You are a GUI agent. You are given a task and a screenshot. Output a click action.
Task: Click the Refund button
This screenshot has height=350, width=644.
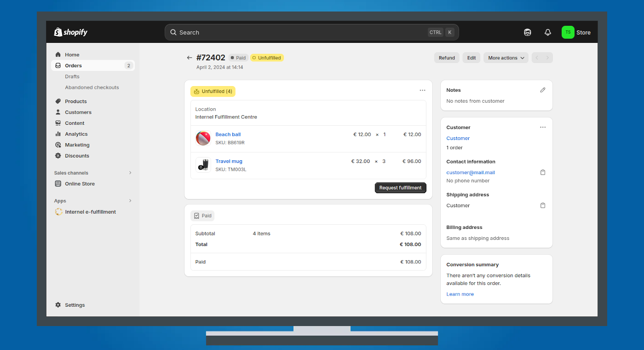[447, 58]
